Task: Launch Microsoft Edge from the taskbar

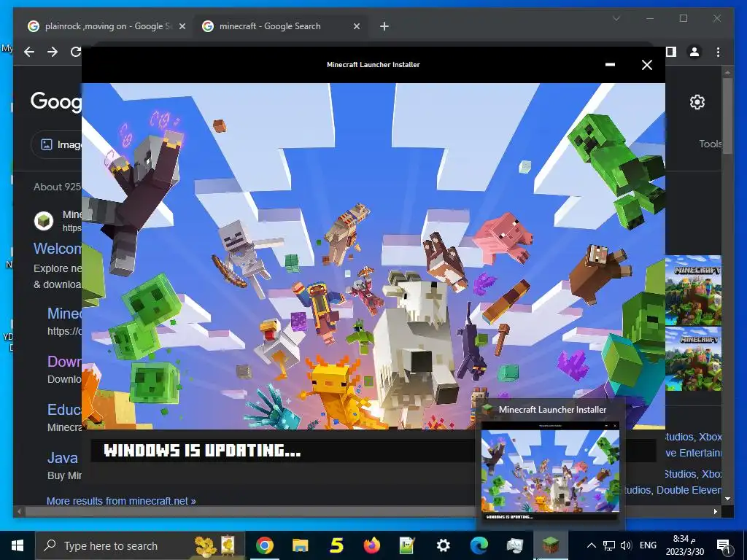Action: (479, 545)
